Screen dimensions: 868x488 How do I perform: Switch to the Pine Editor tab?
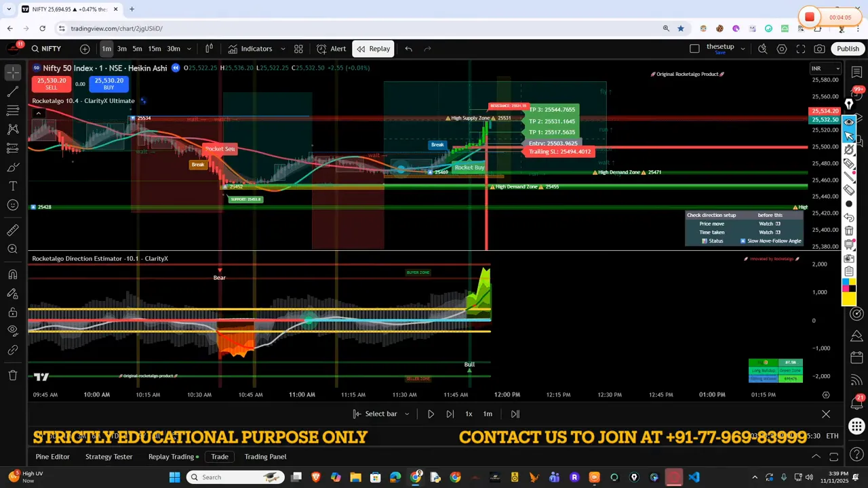click(52, 456)
